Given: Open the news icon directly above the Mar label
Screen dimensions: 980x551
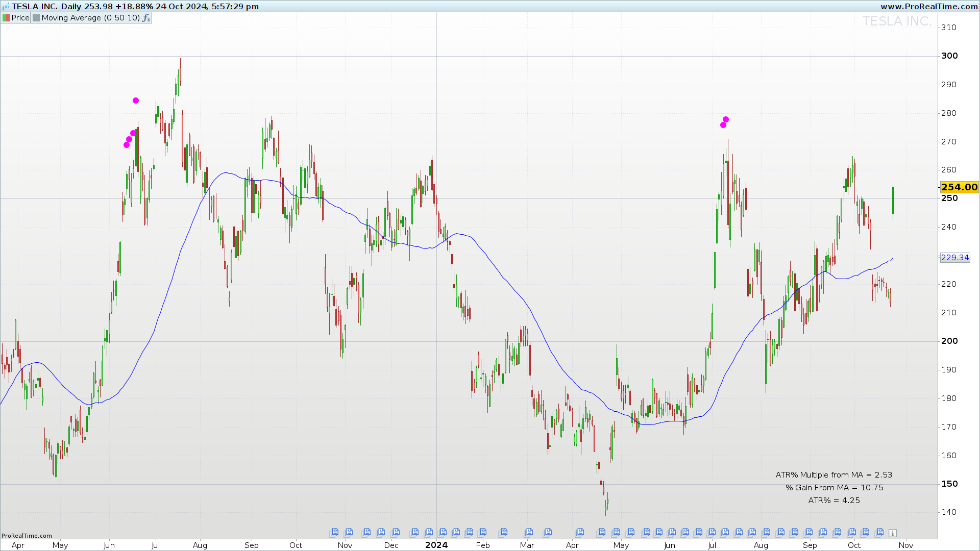Looking at the screenshot, I should pyautogui.click(x=529, y=532).
